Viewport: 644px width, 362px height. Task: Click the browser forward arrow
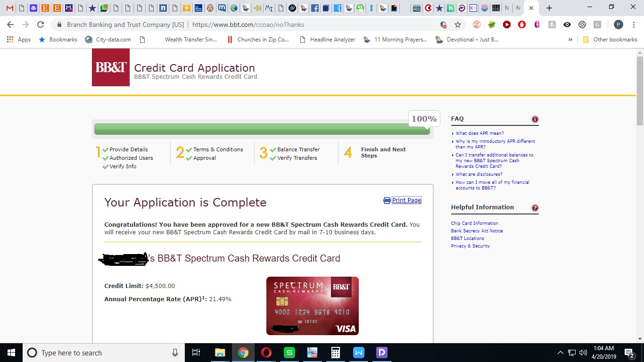25,25
